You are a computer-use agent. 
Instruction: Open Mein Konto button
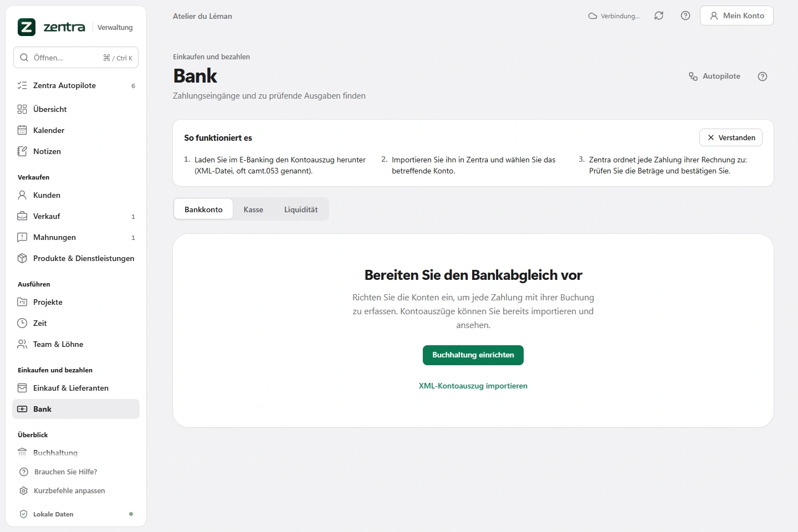point(736,16)
